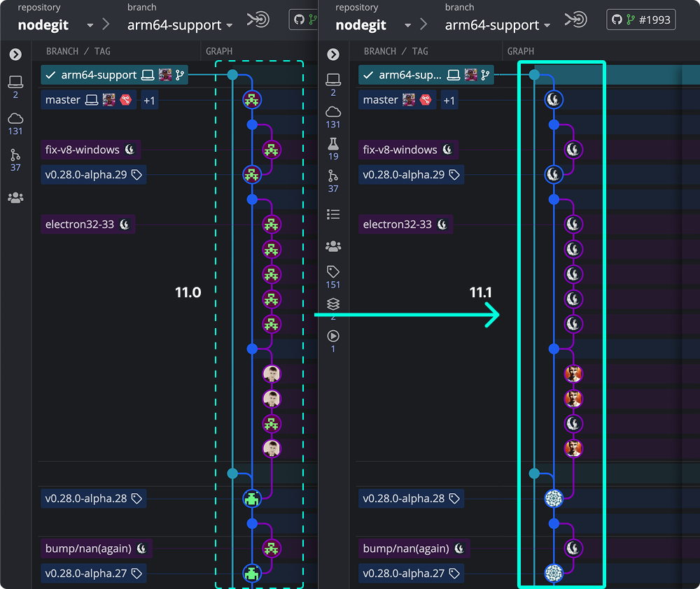
Task: Select commit node on master row in left graph
Action: pyautogui.click(x=252, y=100)
